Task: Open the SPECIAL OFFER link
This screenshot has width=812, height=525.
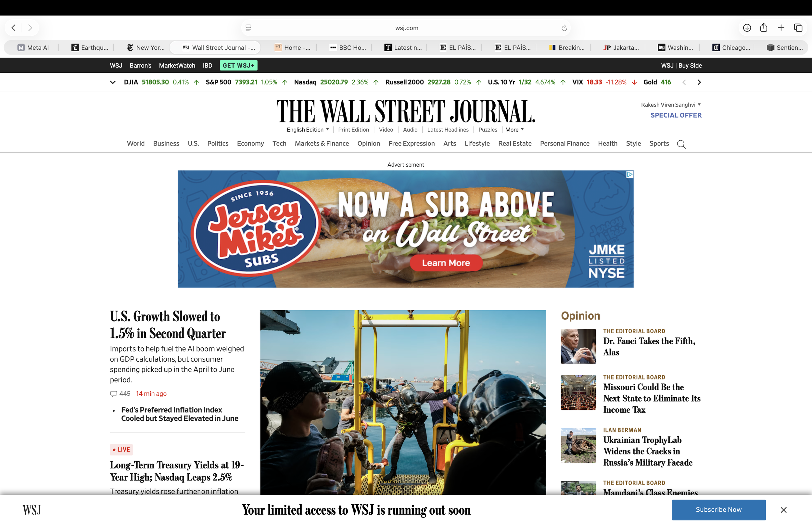Action: 676,115
